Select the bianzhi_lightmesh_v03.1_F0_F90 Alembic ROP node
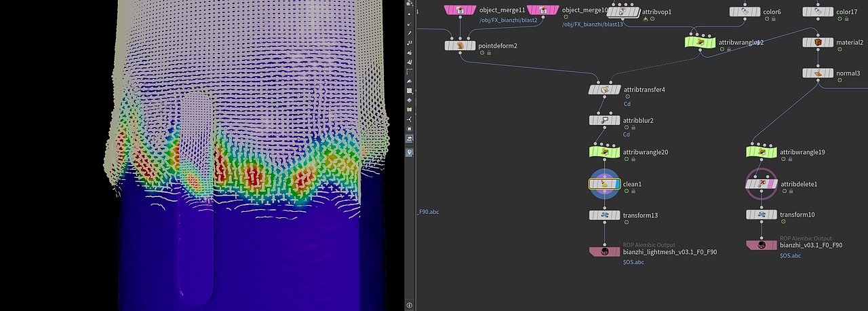 (x=604, y=251)
